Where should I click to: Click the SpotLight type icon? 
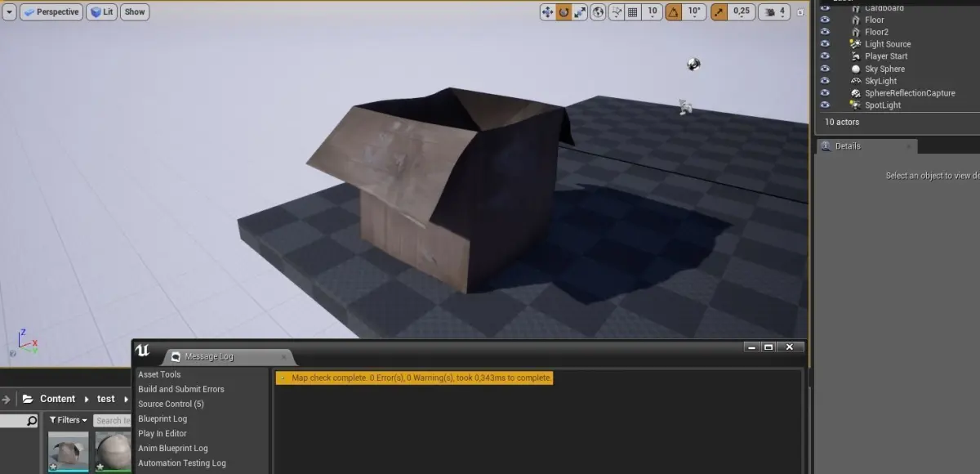click(855, 105)
